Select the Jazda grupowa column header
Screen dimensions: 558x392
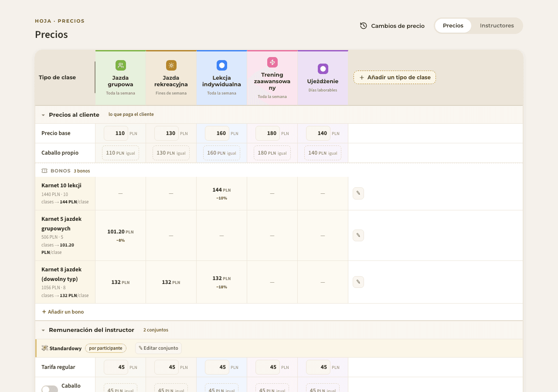pos(121,78)
